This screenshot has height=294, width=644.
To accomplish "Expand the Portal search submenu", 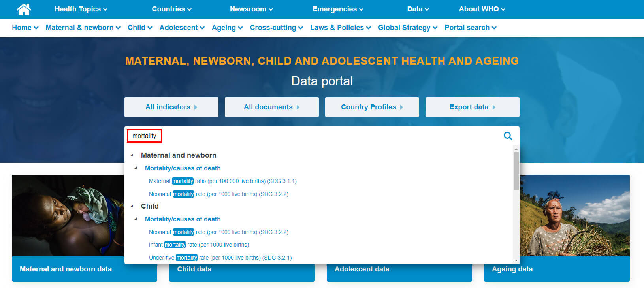I will click(x=471, y=28).
